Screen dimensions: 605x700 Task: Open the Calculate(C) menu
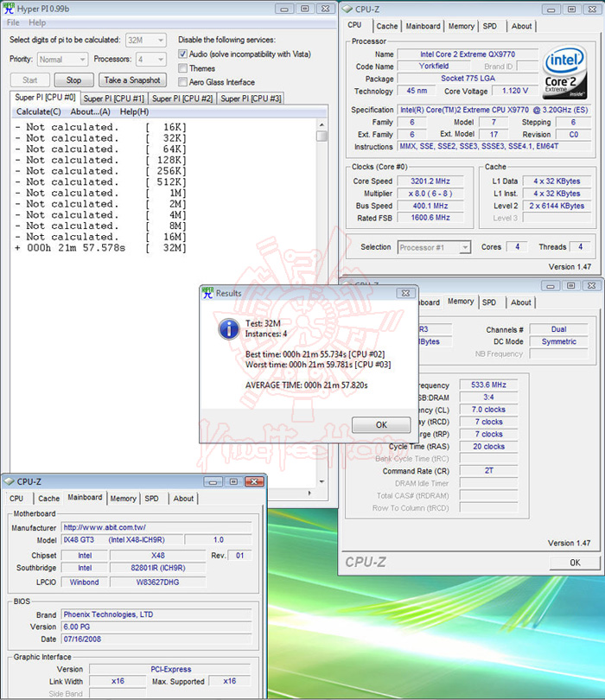click(38, 111)
